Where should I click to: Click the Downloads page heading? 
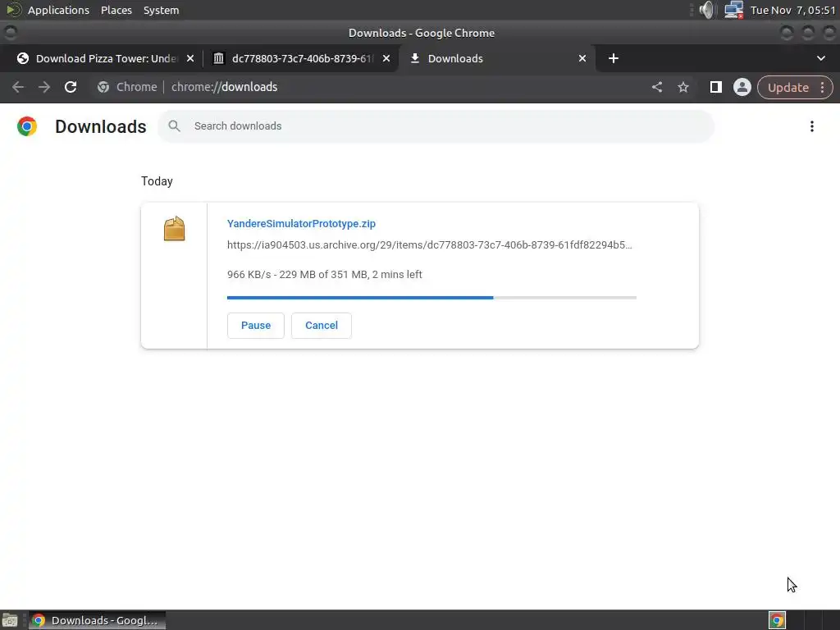pos(101,126)
